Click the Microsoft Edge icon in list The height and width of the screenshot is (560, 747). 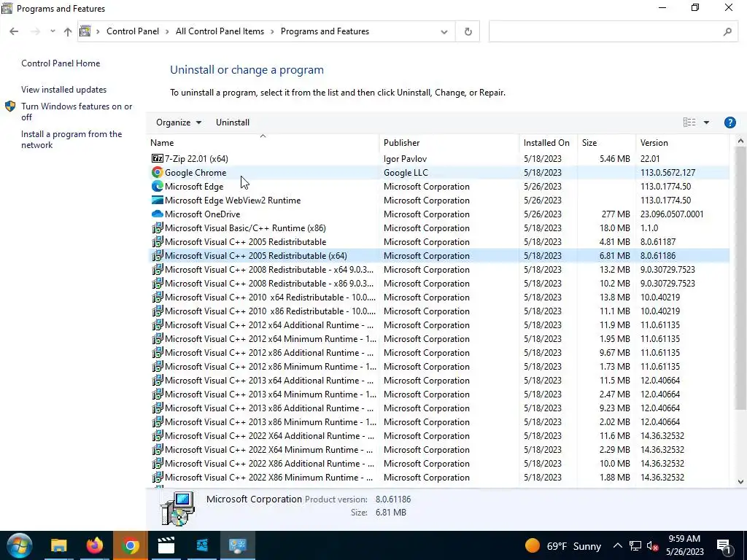pos(158,186)
